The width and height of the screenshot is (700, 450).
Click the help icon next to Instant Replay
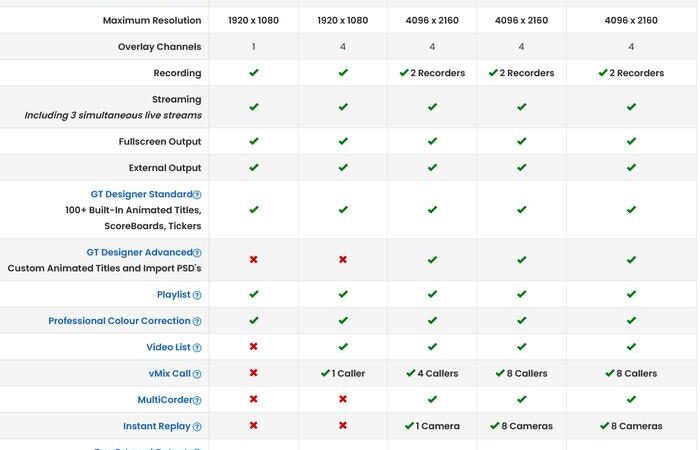pyautogui.click(x=197, y=427)
